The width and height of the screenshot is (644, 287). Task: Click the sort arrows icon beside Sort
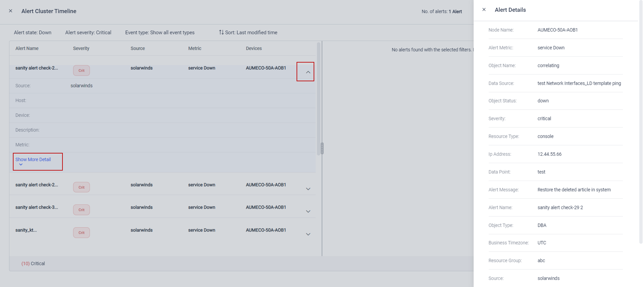(221, 32)
